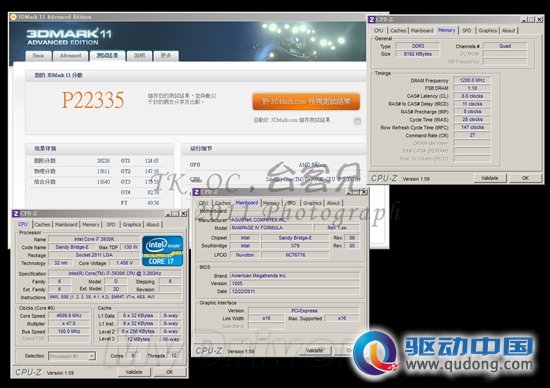The height and width of the screenshot is (388, 550).
Task: Click the Row Refresh Cycle Time 147 clocks value
Action: pos(472,127)
